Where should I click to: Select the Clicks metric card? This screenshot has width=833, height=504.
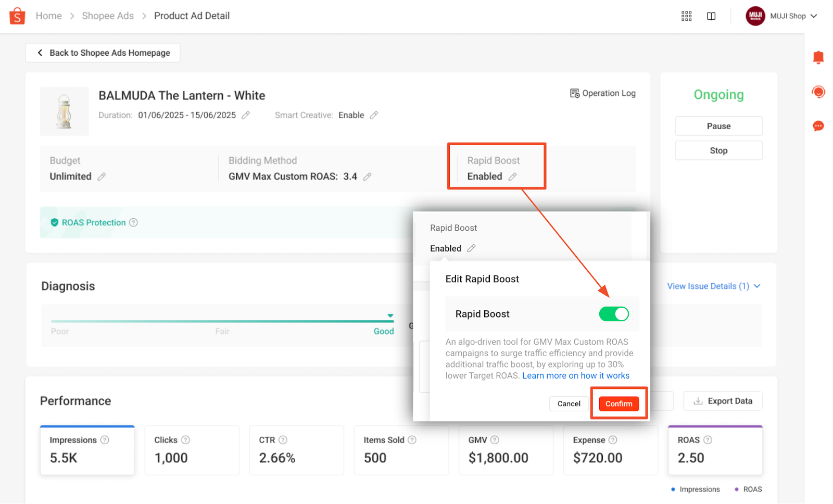coord(192,450)
